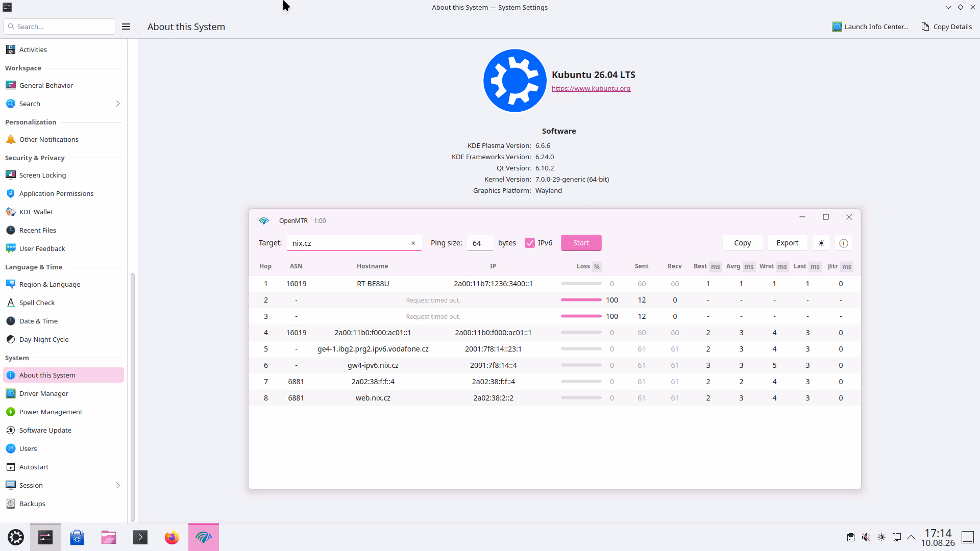980x551 pixels.
Task: Click the Software Update icon
Action: pos(11,430)
